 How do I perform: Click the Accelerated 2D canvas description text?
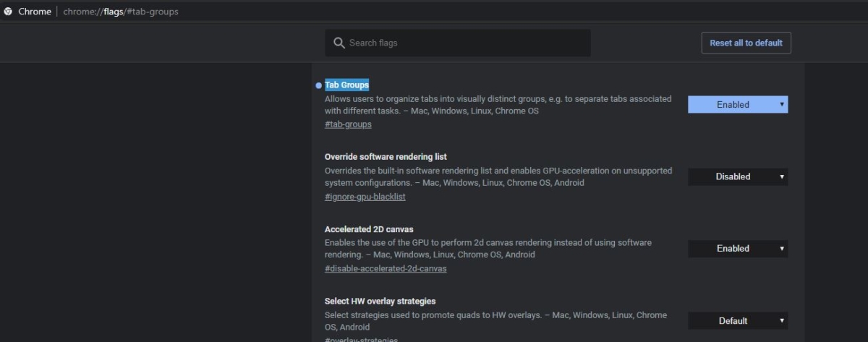click(x=488, y=249)
